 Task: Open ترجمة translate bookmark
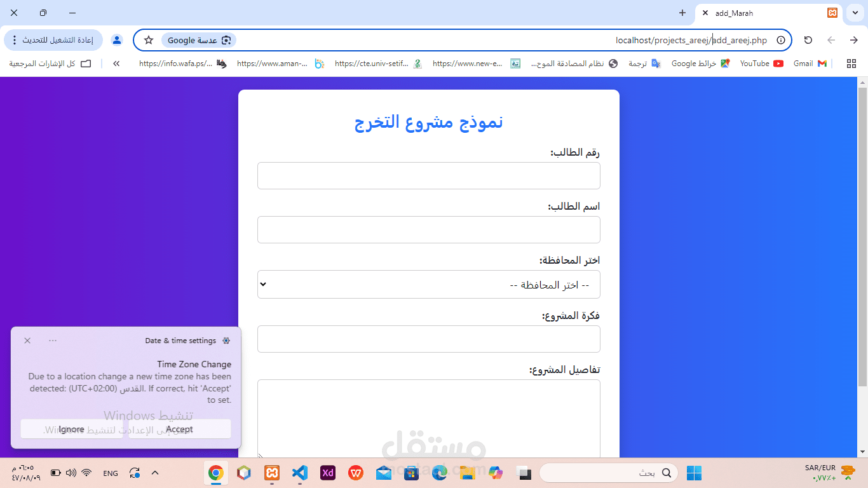tap(644, 64)
